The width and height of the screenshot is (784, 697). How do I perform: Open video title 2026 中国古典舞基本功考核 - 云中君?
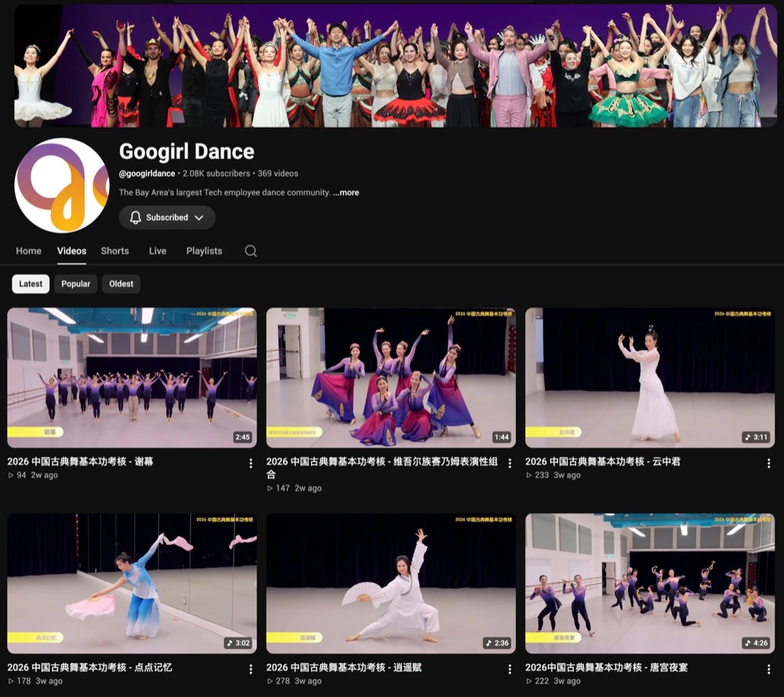pyautogui.click(x=602, y=462)
